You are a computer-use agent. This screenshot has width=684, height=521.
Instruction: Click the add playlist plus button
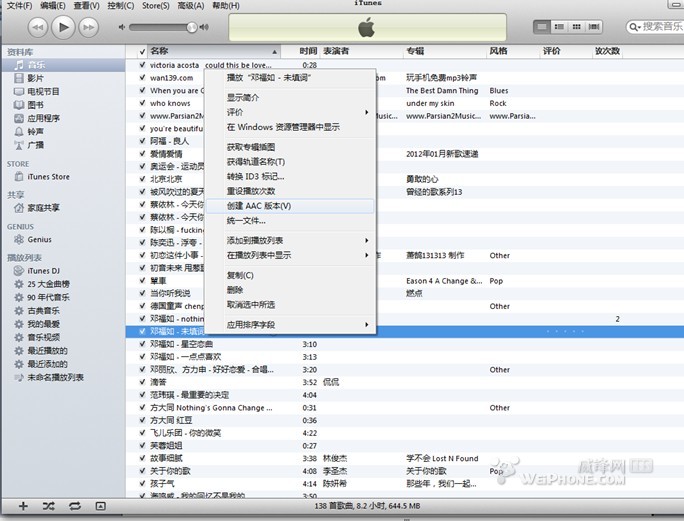23,506
